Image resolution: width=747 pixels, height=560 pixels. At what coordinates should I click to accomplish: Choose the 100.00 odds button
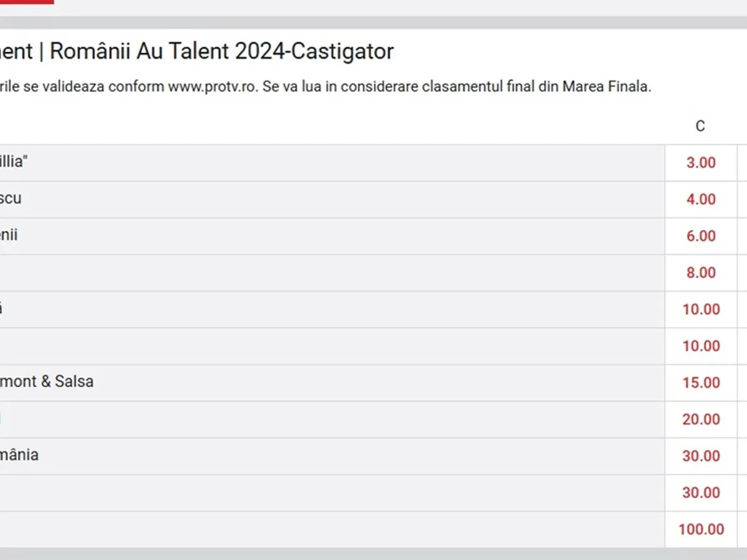pos(701,530)
